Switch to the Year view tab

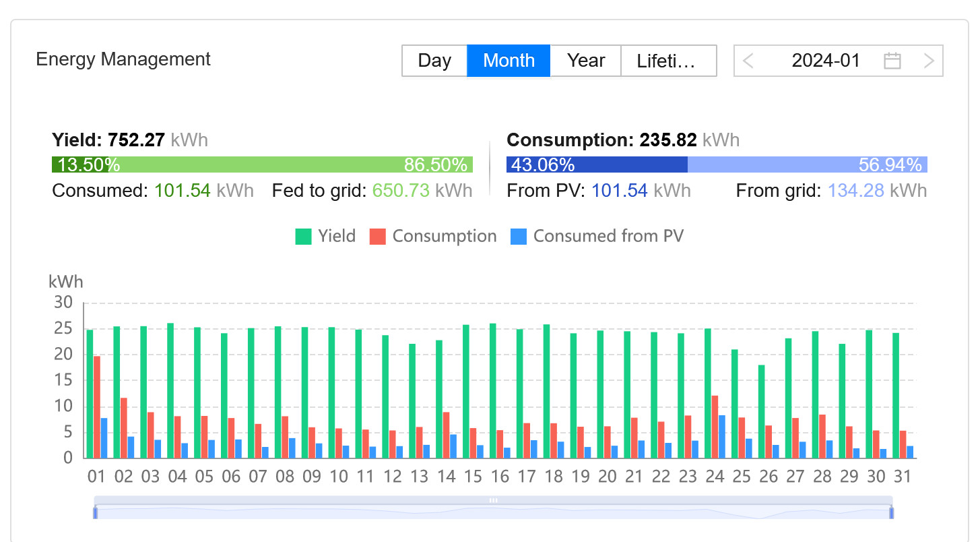point(585,61)
